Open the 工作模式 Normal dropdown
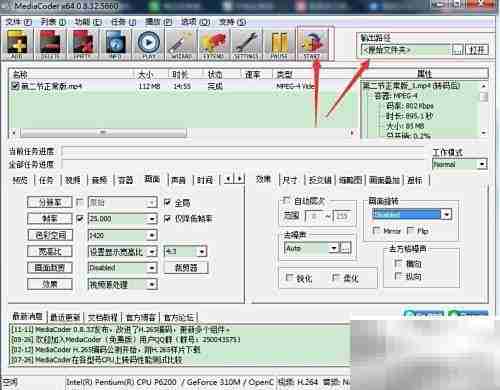Screen dimensions: 500x390 [x=481, y=164]
